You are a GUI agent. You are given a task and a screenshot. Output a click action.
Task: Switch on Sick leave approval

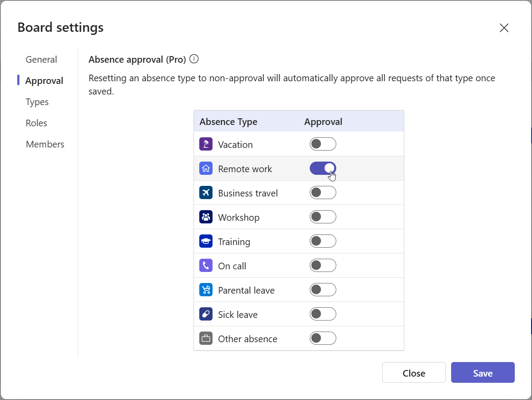pyautogui.click(x=323, y=314)
